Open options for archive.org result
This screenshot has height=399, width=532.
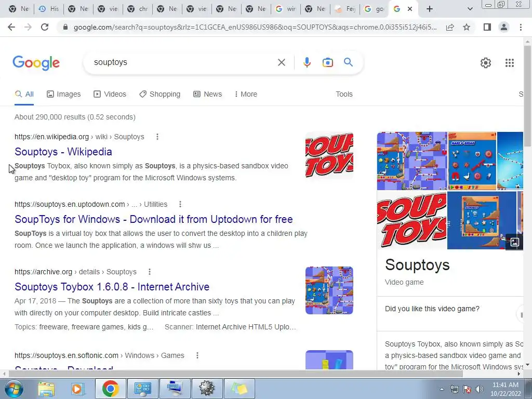point(149,272)
